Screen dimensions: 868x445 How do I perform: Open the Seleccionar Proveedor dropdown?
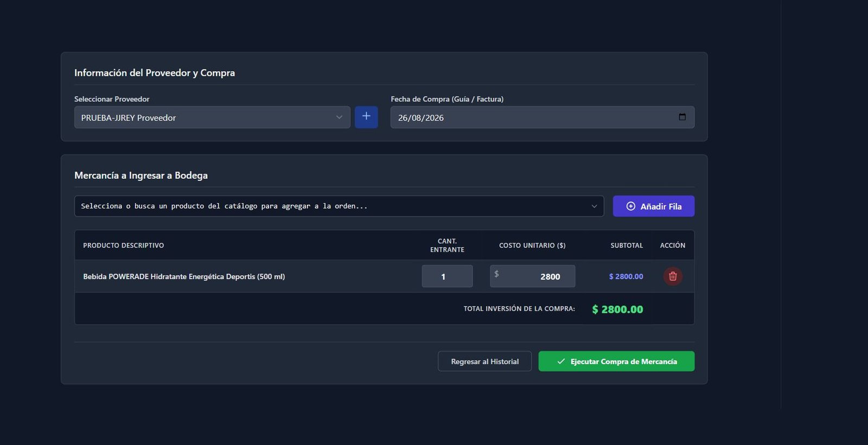click(212, 117)
